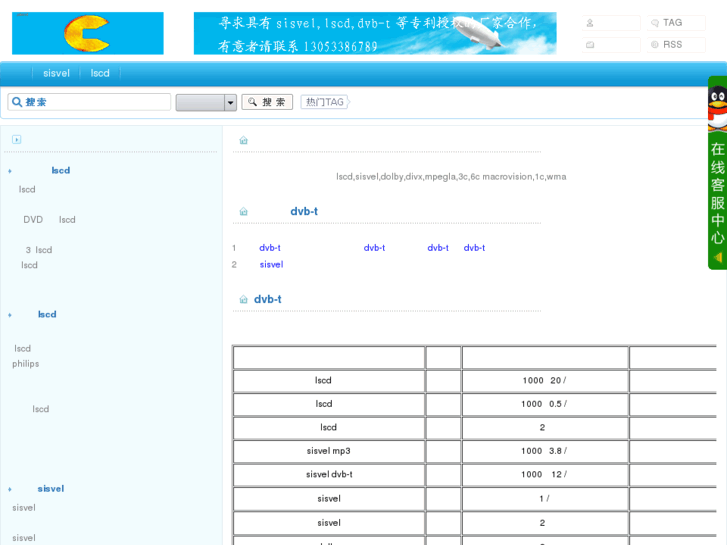
Task: Click home icon beside large dvb-t heading
Action: [x=243, y=212]
